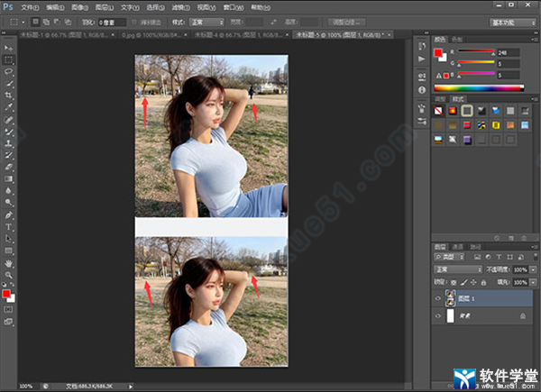Hide layer 图层 1 with eye icon
The height and width of the screenshot is (392, 541).
pos(439,299)
